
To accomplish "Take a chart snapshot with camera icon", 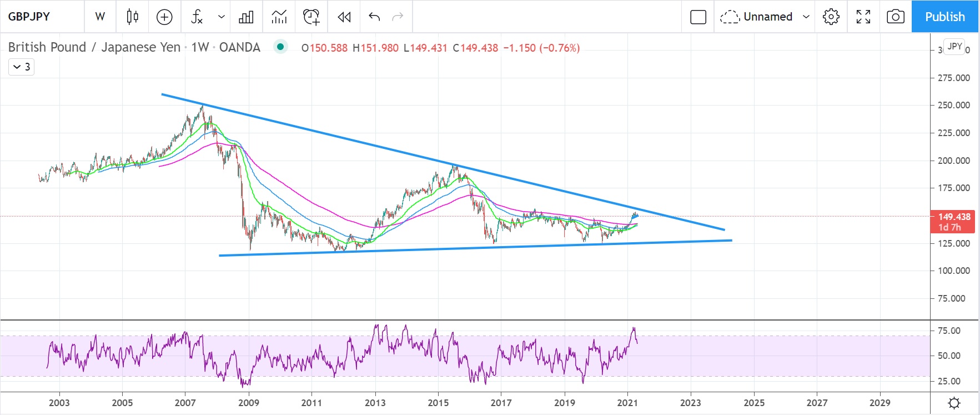I will click(x=895, y=17).
